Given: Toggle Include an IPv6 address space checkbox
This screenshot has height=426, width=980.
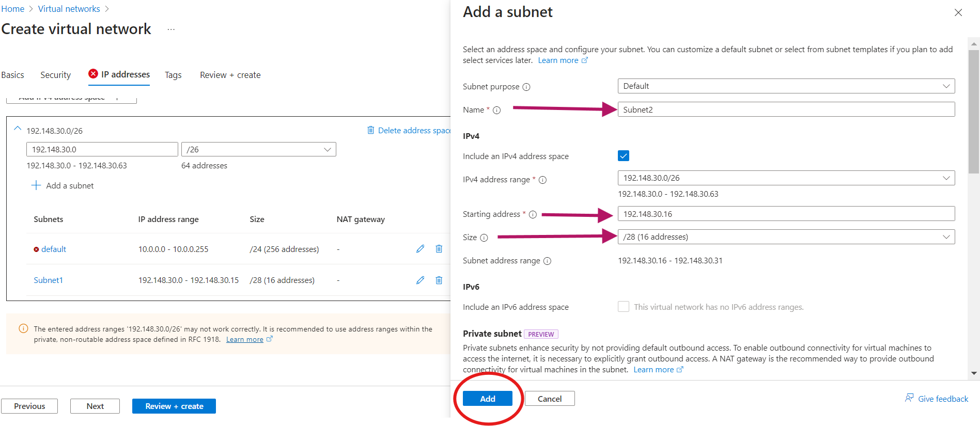Looking at the screenshot, I should (624, 307).
